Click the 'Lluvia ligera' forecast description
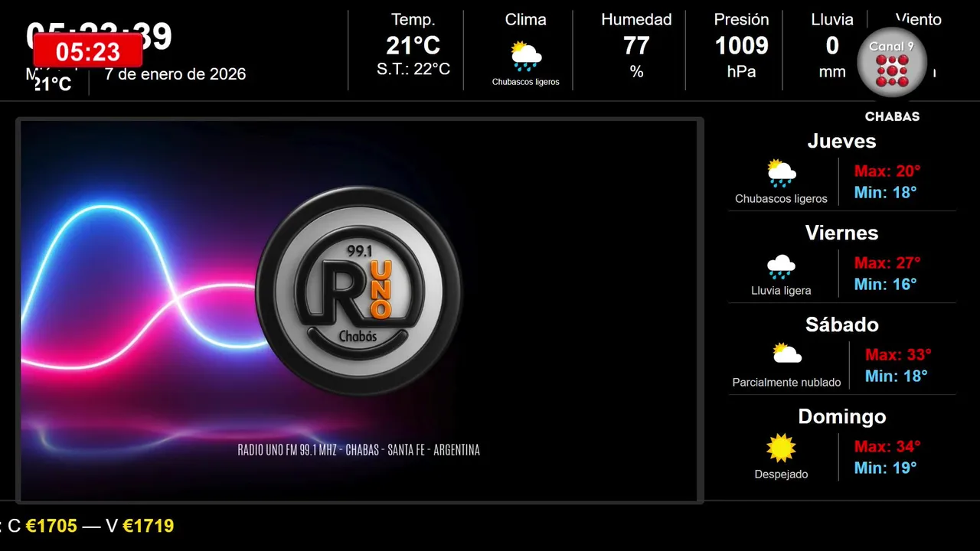The image size is (980, 551). click(x=781, y=291)
